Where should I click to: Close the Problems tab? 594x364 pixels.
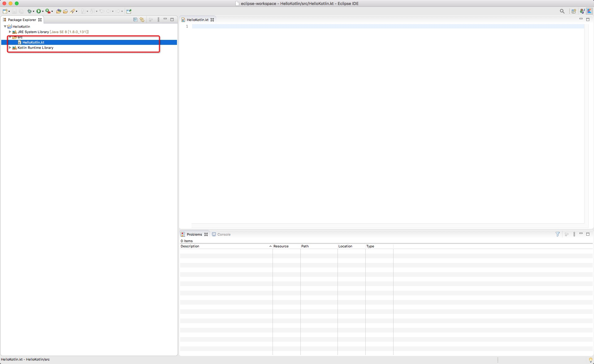[206, 234]
